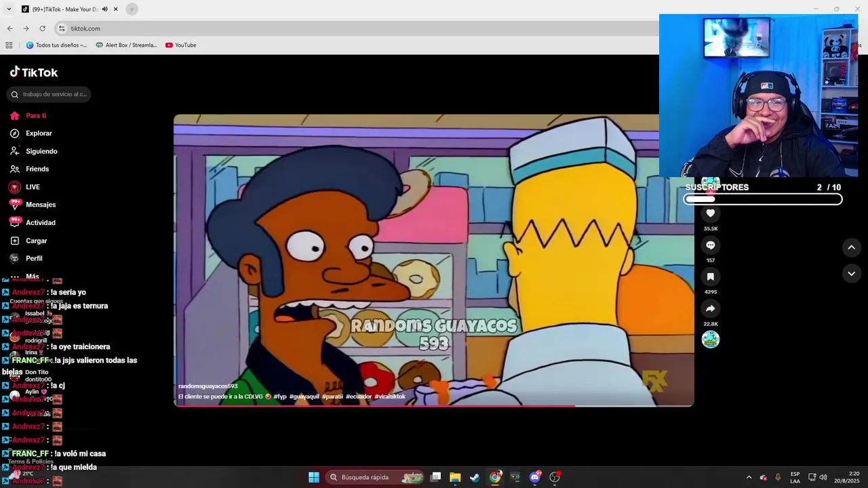Viewport: 868px width, 488px height.
Task: Open the Todos tus diseños bookmark
Action: 57,45
